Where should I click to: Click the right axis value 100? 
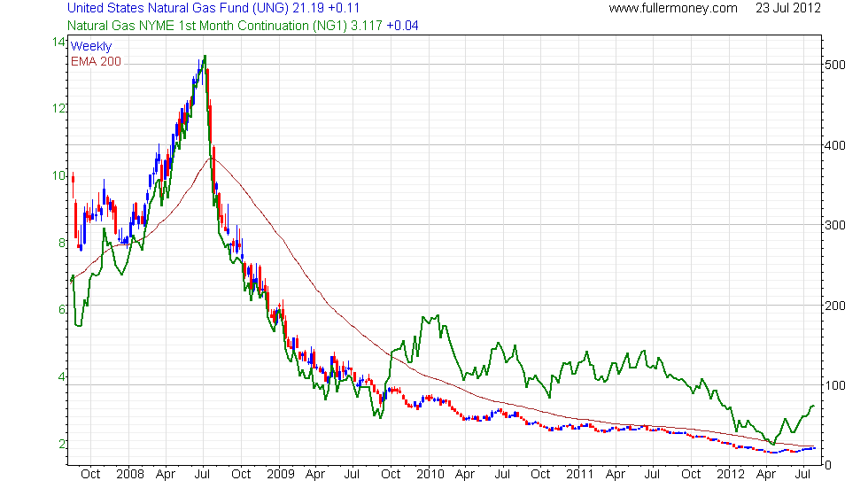pyautogui.click(x=835, y=385)
